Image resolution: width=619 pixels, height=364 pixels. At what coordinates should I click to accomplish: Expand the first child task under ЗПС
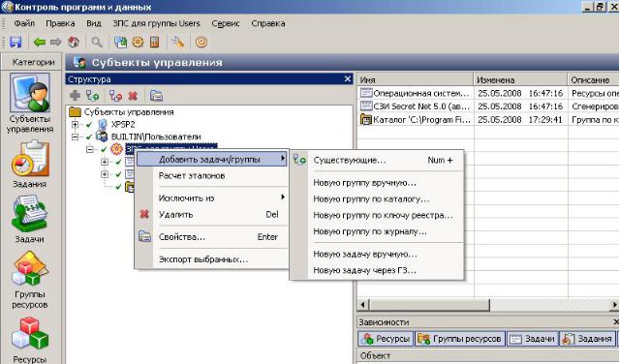pyautogui.click(x=105, y=162)
